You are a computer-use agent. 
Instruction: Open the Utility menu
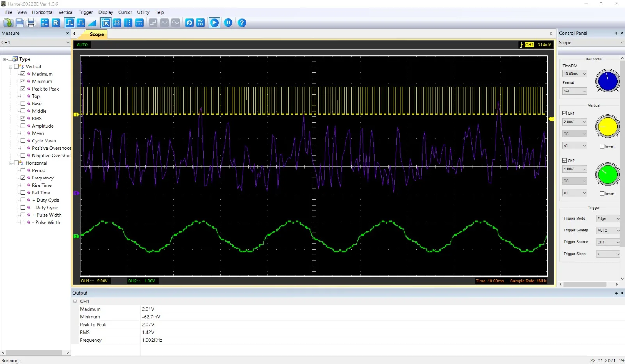(143, 12)
